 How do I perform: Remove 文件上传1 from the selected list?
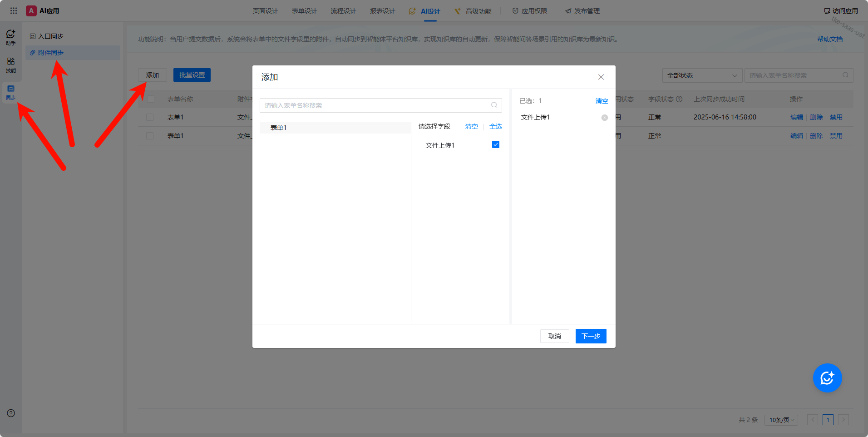604,118
